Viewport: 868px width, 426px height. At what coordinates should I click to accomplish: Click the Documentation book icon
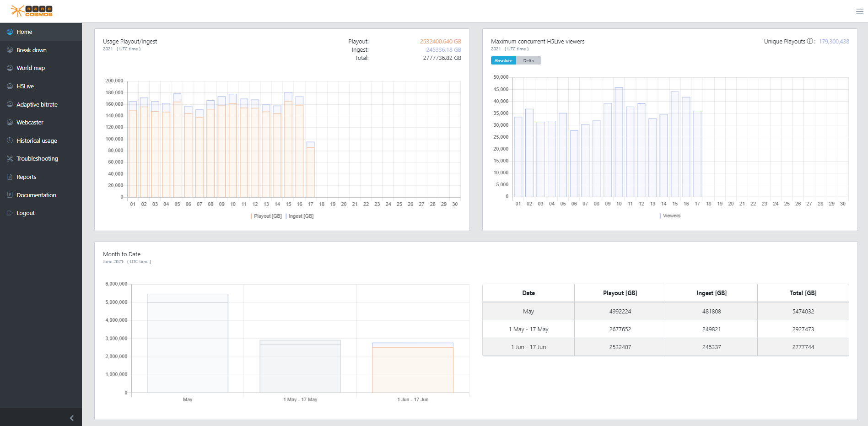point(10,195)
